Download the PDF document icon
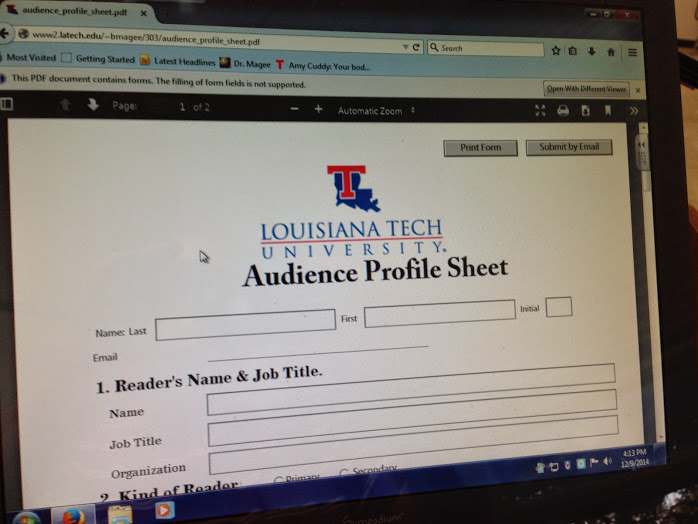 click(585, 110)
